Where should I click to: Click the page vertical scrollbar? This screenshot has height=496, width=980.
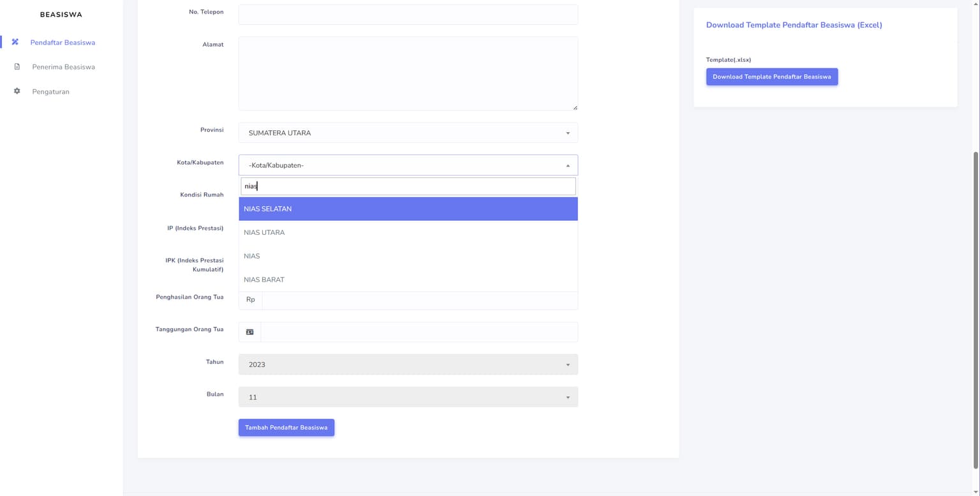point(976,306)
